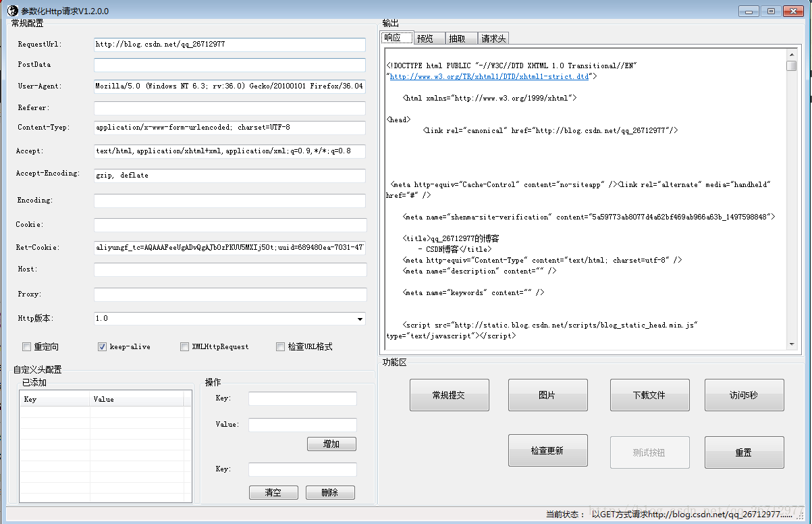Minimize the application window
The image size is (812, 524).
pos(748,11)
